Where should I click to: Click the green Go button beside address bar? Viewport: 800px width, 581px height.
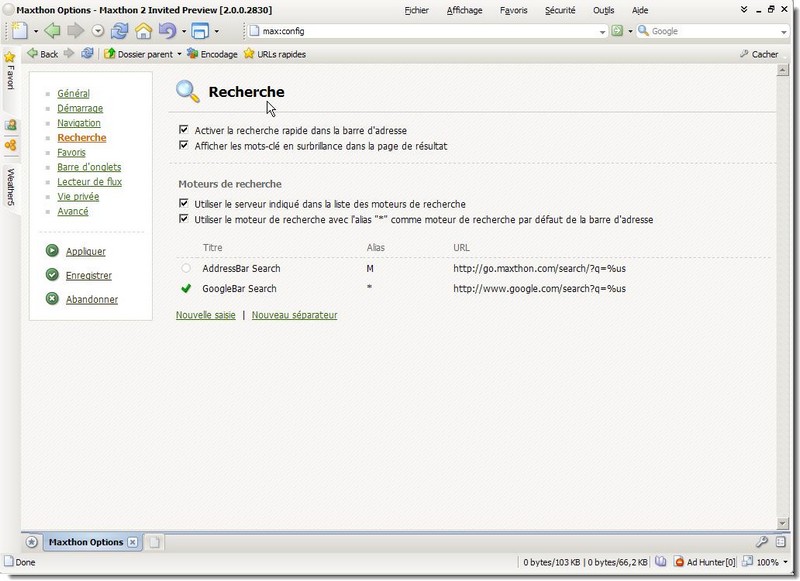617,31
